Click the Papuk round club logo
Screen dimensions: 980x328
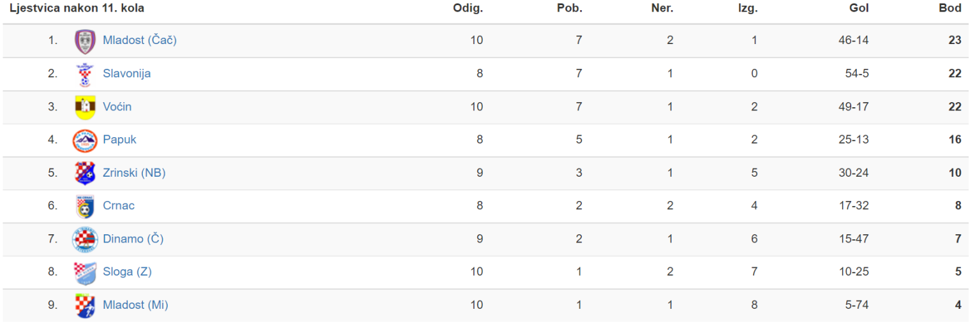click(85, 140)
